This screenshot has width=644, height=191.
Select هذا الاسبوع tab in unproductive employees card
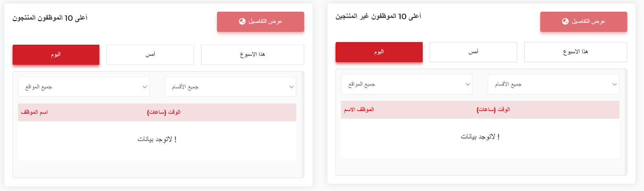(x=576, y=52)
